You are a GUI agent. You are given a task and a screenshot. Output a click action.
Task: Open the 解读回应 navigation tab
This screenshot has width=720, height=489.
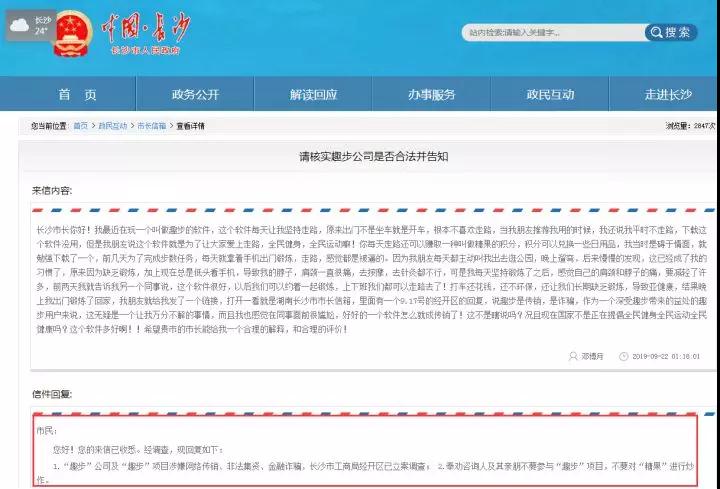pos(313,95)
